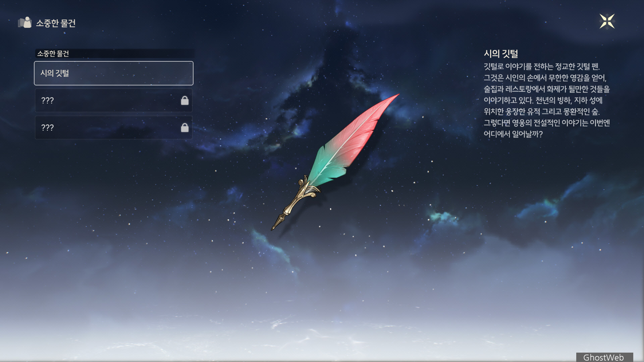The image size is (644, 362).
Task: Click the 소중한 물건 page title text
Action: 56,23
